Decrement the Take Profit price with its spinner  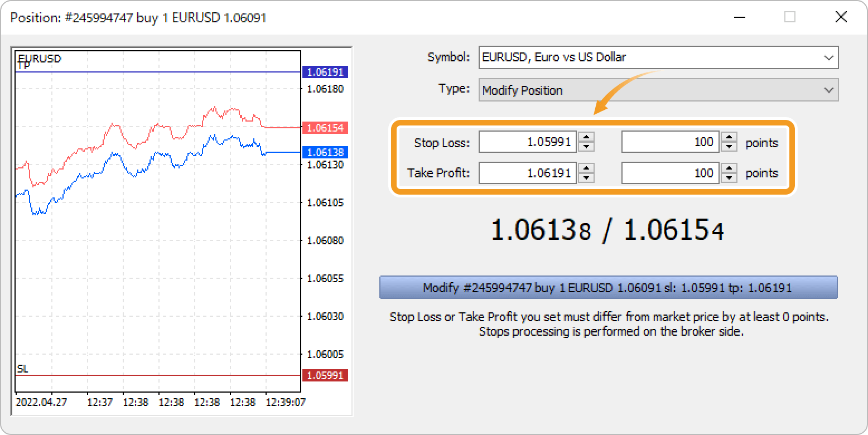(586, 177)
